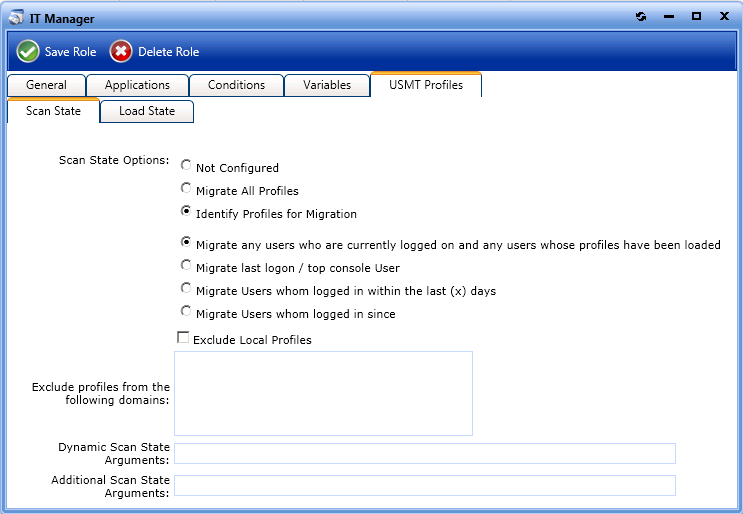Click the Dynamic Scan State Arguments label
Viewport: 743px width, 514px height.
(114, 454)
